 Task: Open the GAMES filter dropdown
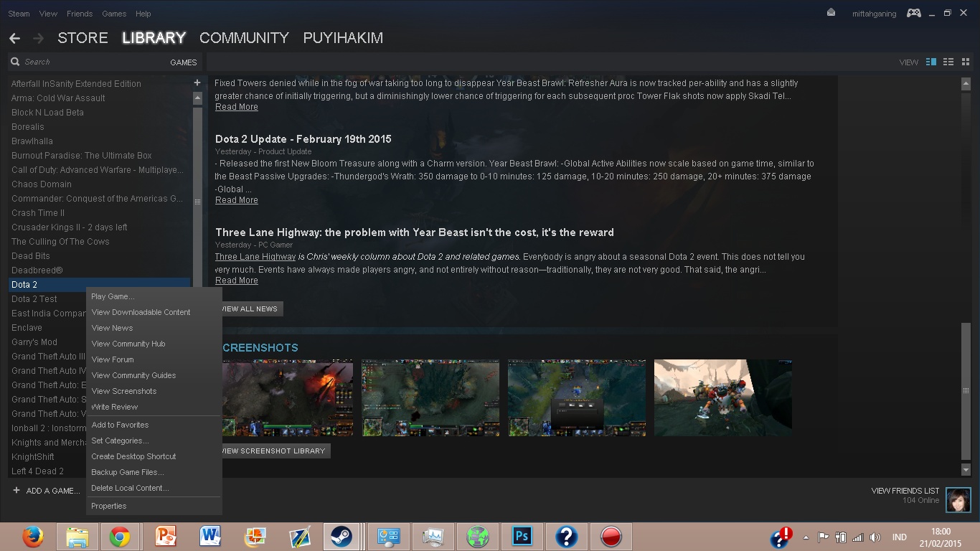tap(184, 62)
